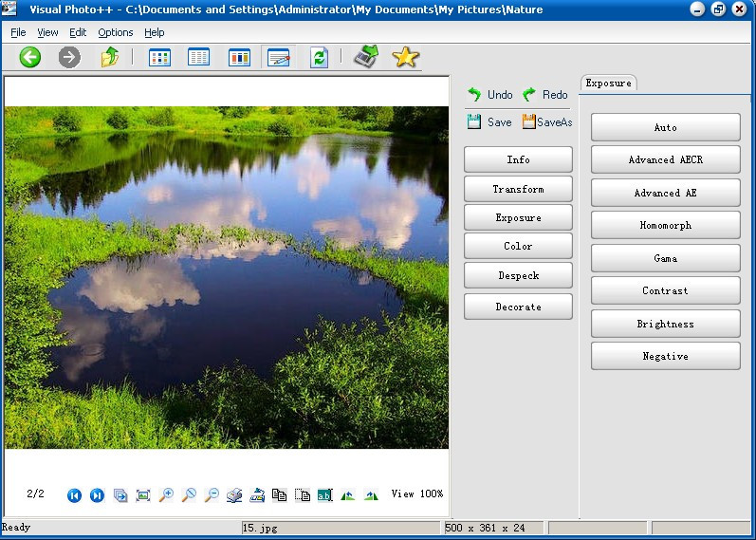Skip to next image in viewer
The width and height of the screenshot is (756, 540).
pyautogui.click(x=97, y=495)
